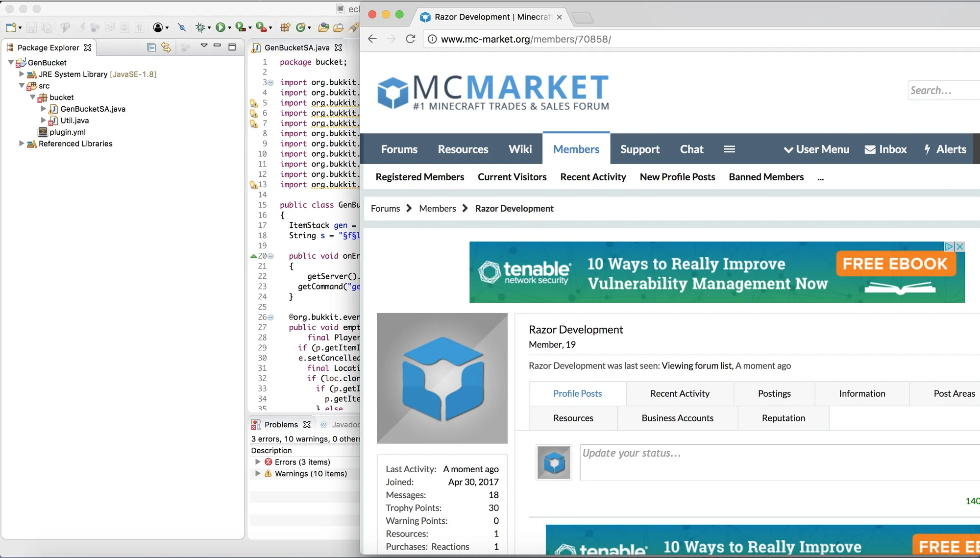980x558 pixels.
Task: Open the Banned Members link
Action: 766,177
